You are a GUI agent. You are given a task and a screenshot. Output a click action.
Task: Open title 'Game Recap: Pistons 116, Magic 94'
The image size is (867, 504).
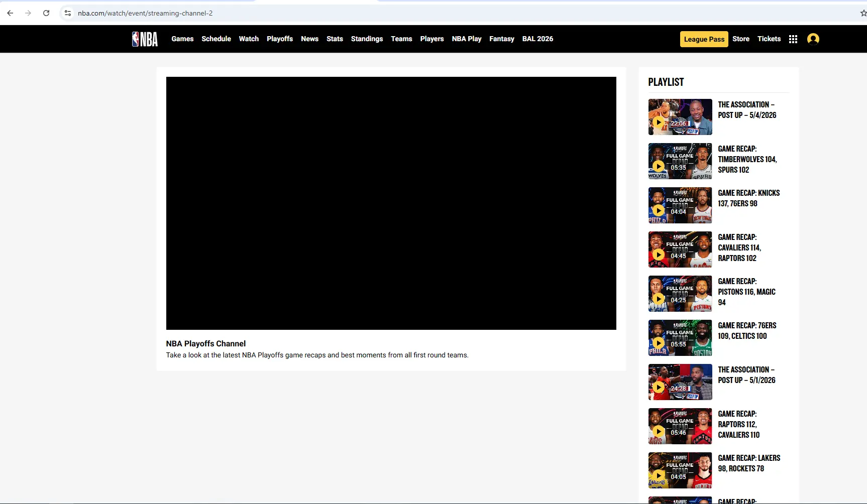point(746,292)
